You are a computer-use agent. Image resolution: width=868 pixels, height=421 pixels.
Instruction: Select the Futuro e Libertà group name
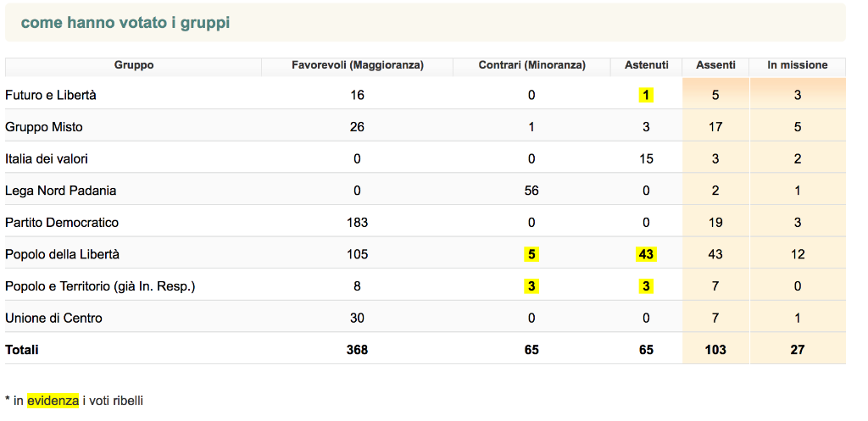(51, 95)
